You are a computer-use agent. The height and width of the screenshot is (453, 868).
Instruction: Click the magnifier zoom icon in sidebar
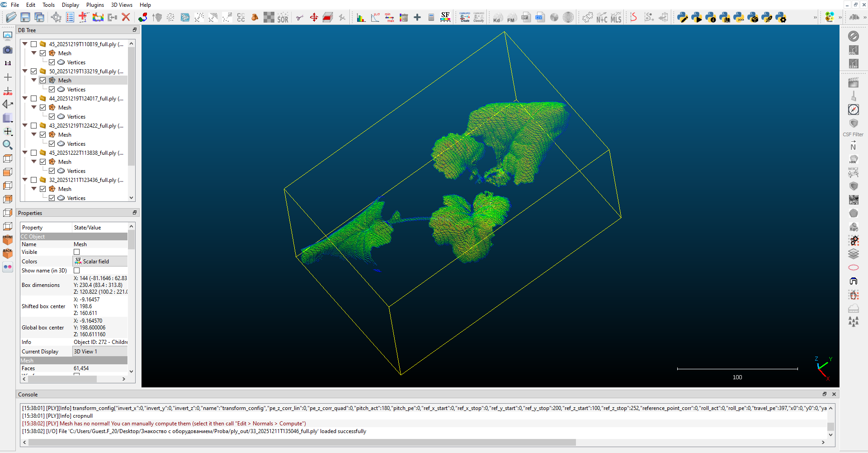(x=8, y=145)
